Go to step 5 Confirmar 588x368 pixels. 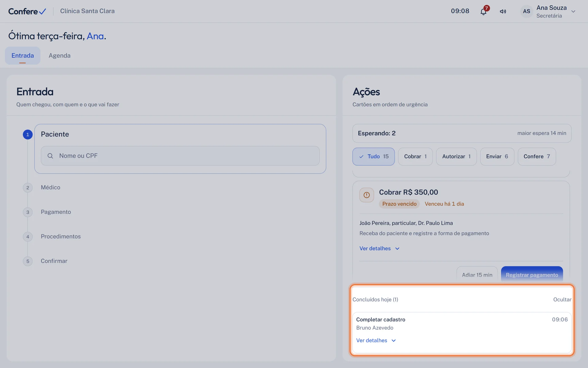54,261
